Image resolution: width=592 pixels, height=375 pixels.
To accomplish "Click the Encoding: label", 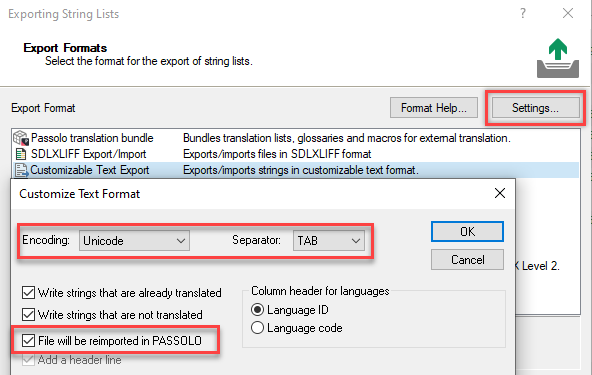I will [x=46, y=240].
